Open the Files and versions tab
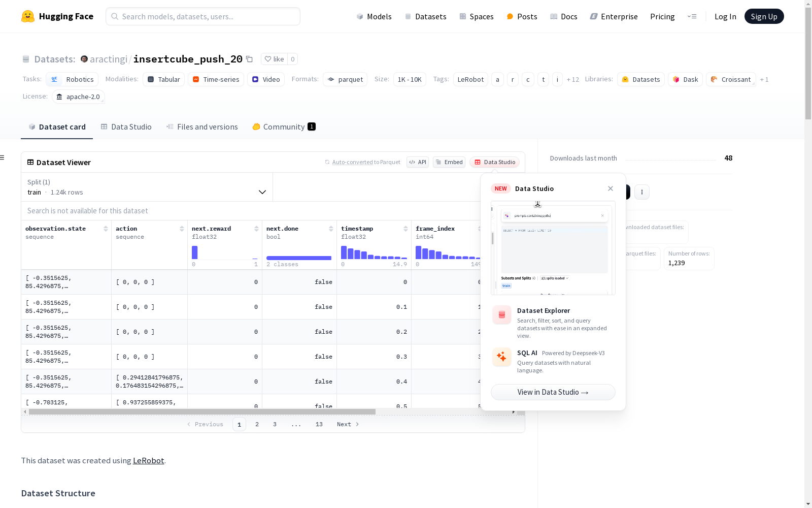Image resolution: width=812 pixels, height=508 pixels. click(202, 127)
